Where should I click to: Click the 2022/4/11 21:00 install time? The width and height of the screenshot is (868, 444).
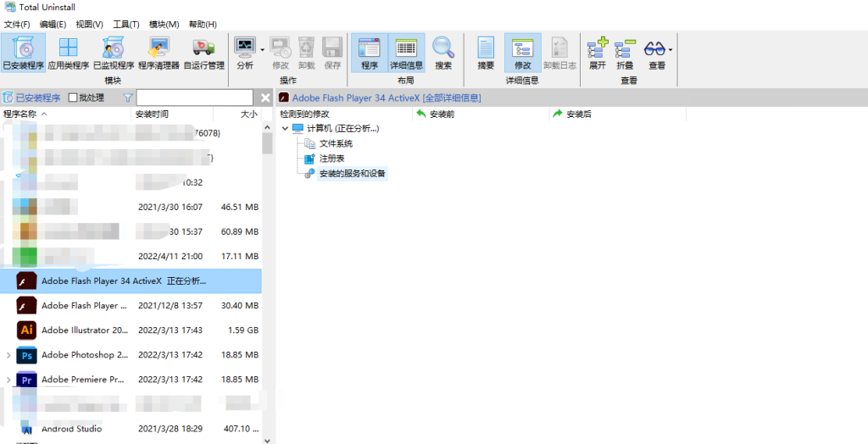click(x=170, y=257)
